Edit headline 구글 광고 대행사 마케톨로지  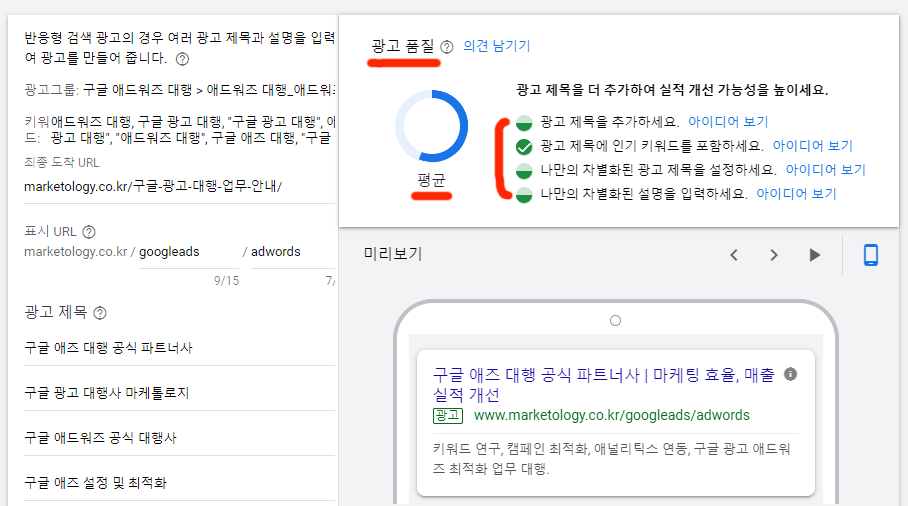[x=180, y=393]
